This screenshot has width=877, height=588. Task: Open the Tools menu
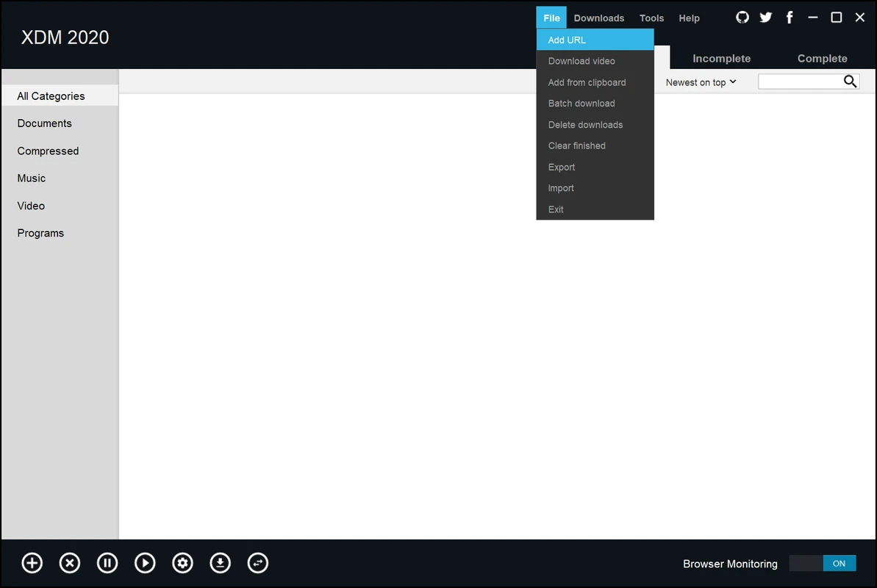tap(651, 18)
